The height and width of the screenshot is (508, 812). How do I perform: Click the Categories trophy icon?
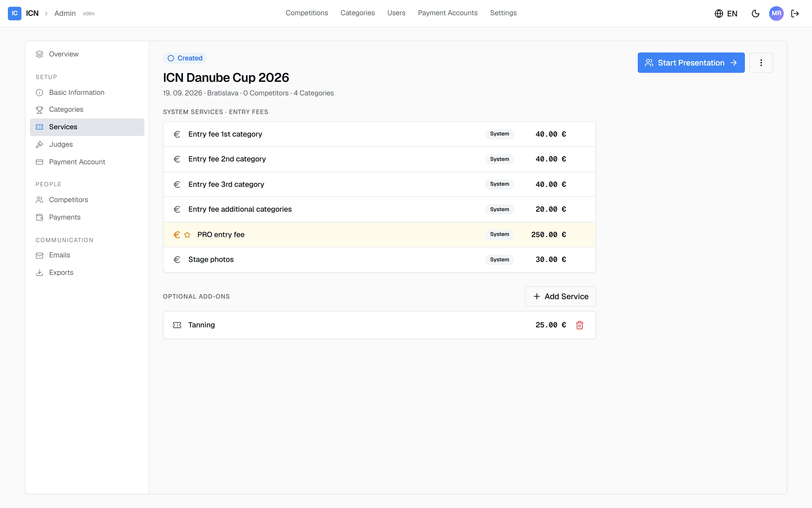39,110
